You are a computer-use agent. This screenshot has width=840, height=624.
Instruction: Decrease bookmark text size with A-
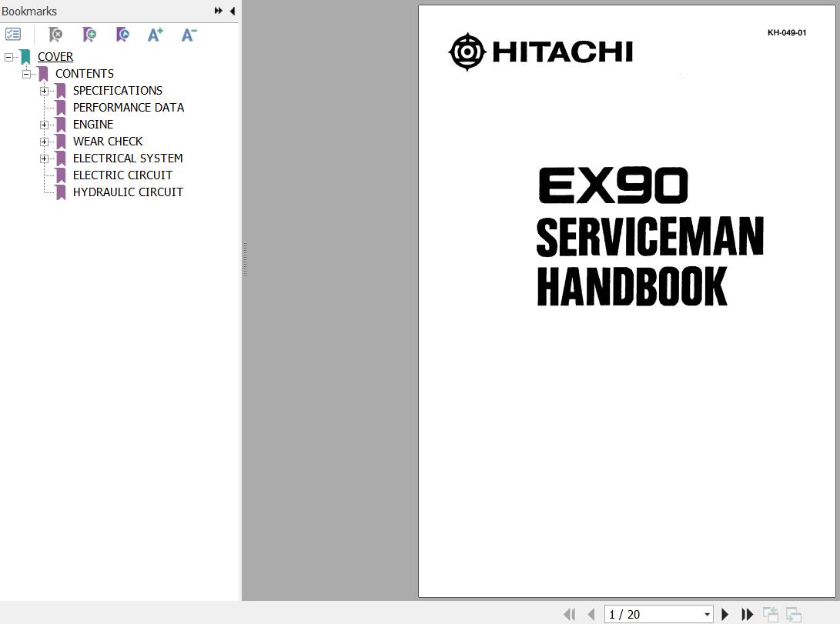[x=189, y=35]
